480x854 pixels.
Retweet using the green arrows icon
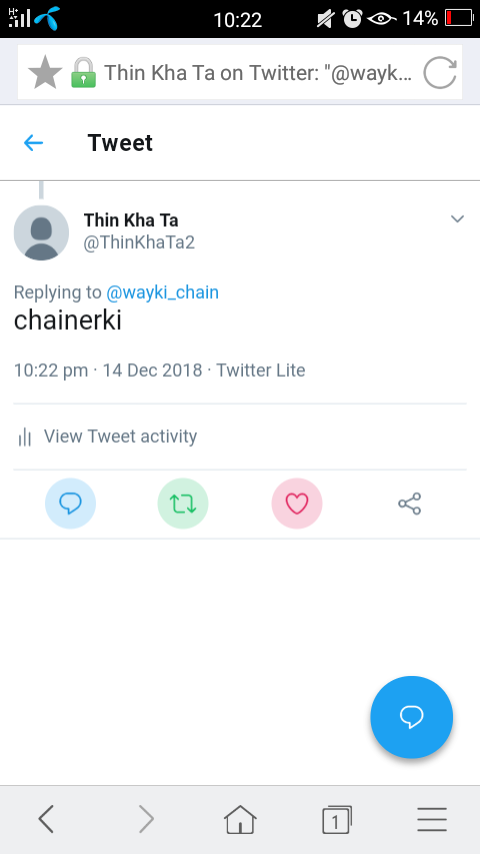(183, 504)
